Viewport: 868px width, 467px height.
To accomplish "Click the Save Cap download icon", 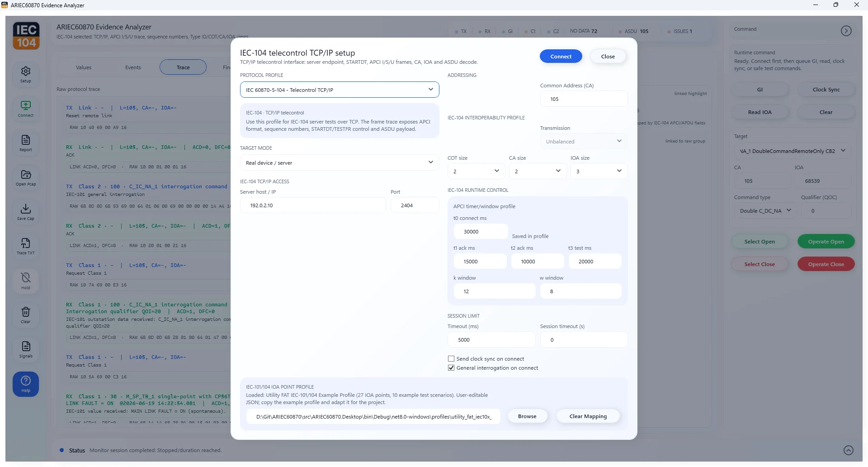I will 26,212.
